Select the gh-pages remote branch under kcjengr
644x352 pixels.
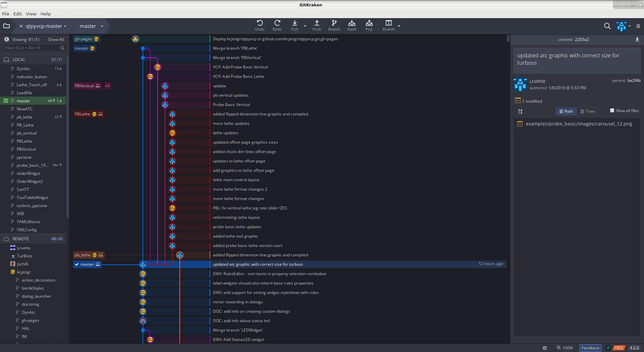(30, 320)
